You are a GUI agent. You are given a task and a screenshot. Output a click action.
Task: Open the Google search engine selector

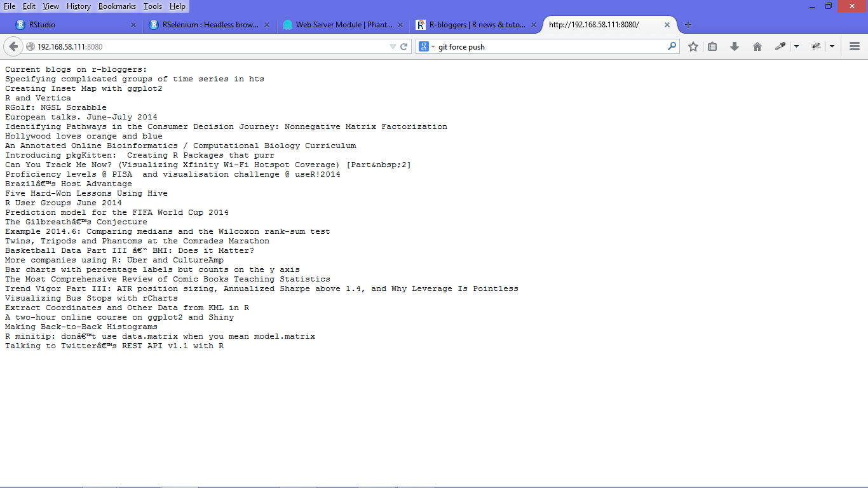pos(426,46)
